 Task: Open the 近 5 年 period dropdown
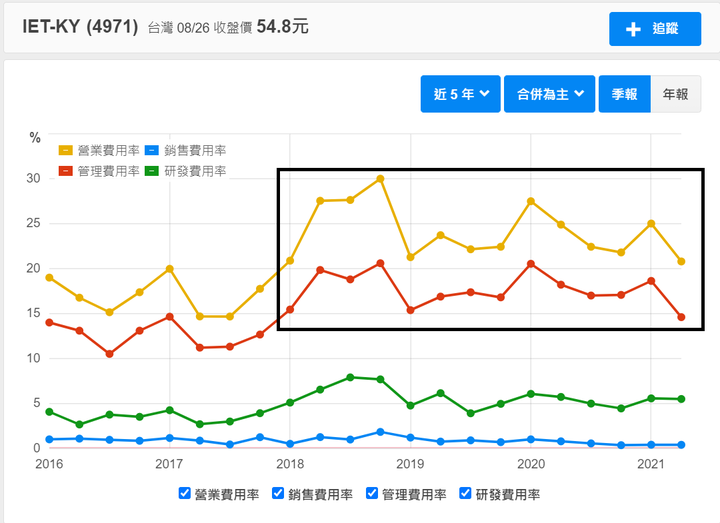pyautogui.click(x=461, y=94)
